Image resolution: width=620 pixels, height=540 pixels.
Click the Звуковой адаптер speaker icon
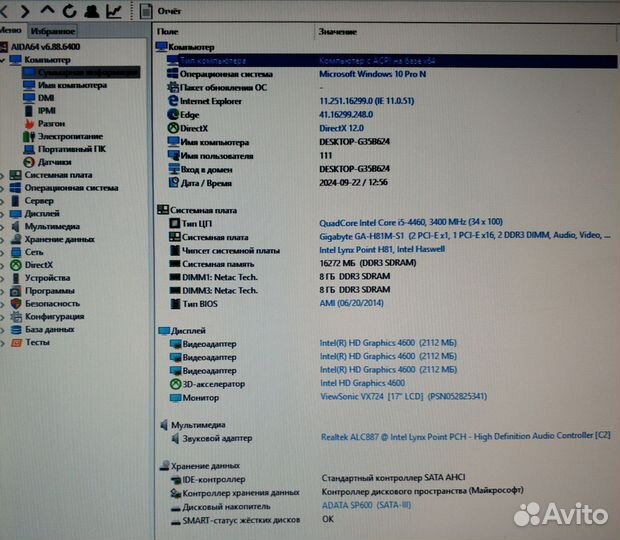pyautogui.click(x=176, y=438)
